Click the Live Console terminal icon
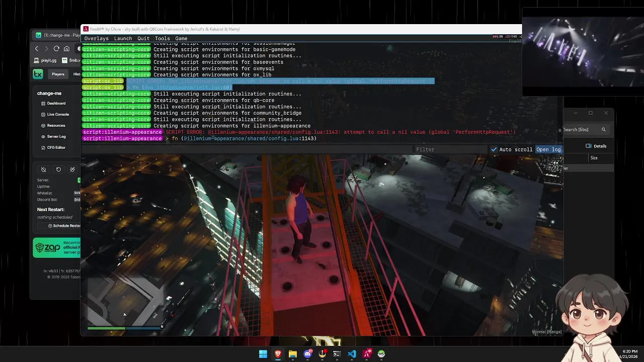This screenshot has width=644, height=362. [x=43, y=115]
